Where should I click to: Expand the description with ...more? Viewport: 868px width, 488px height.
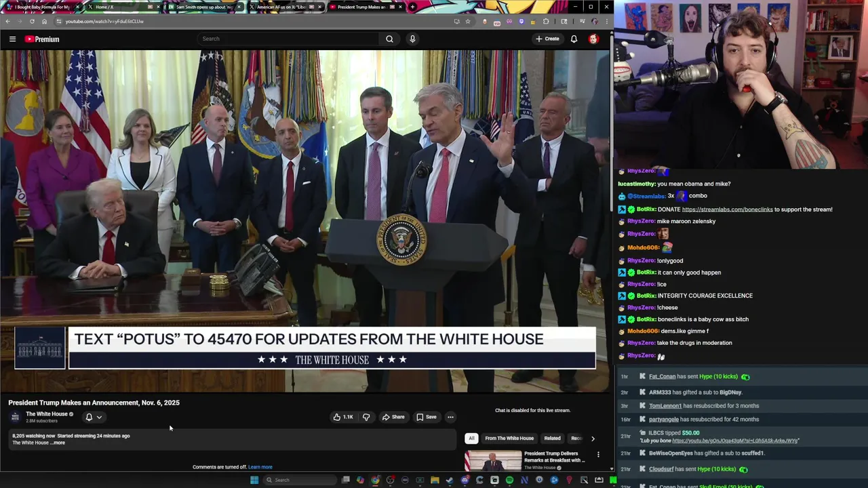(58, 443)
